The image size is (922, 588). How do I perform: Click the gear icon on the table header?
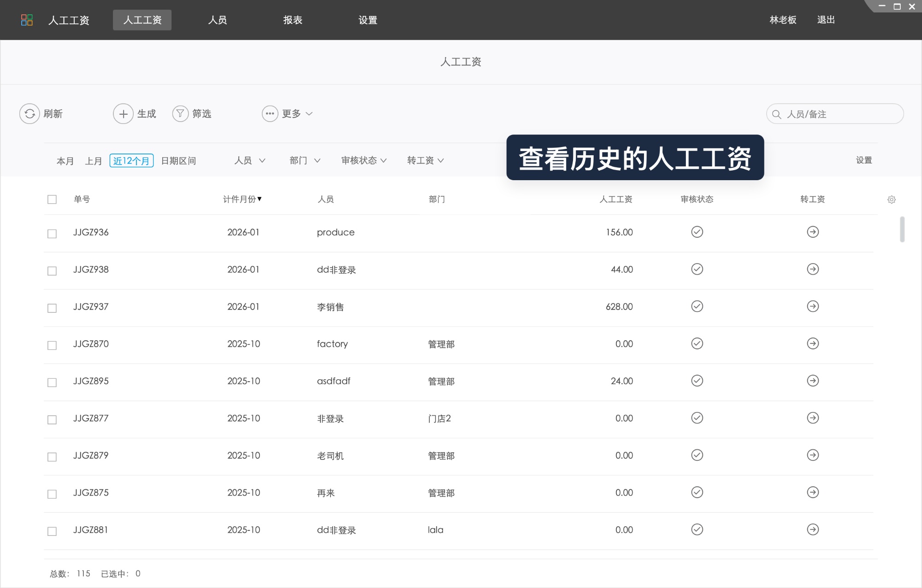(892, 199)
